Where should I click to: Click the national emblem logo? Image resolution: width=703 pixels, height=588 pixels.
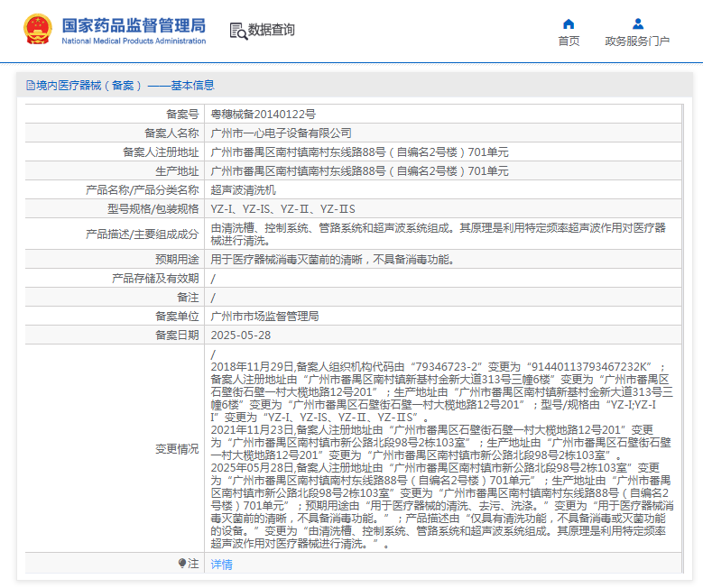[38, 30]
